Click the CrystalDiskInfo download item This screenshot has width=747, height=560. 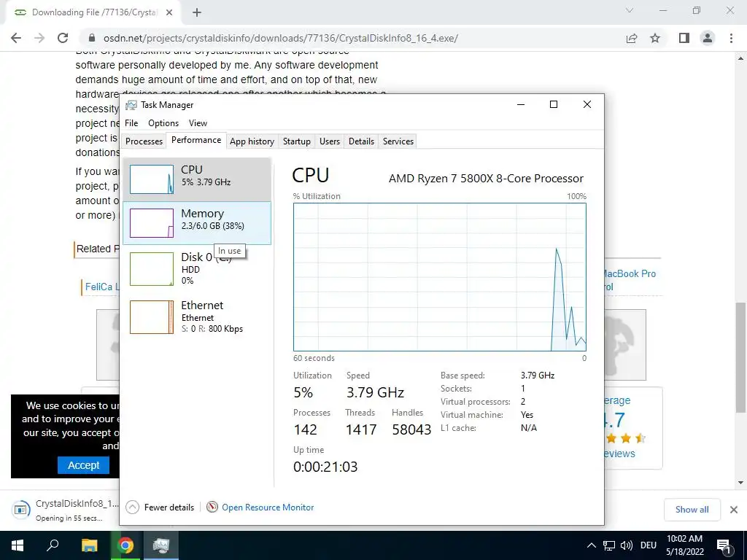(x=64, y=510)
